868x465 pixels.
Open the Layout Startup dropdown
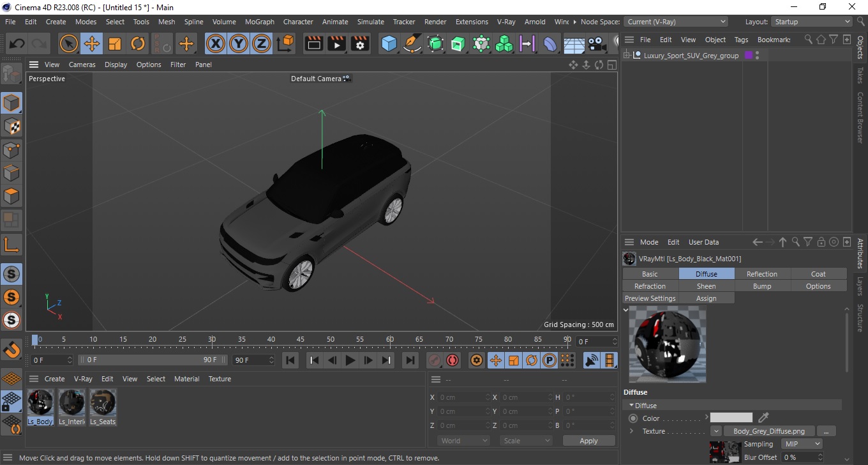[812, 22]
